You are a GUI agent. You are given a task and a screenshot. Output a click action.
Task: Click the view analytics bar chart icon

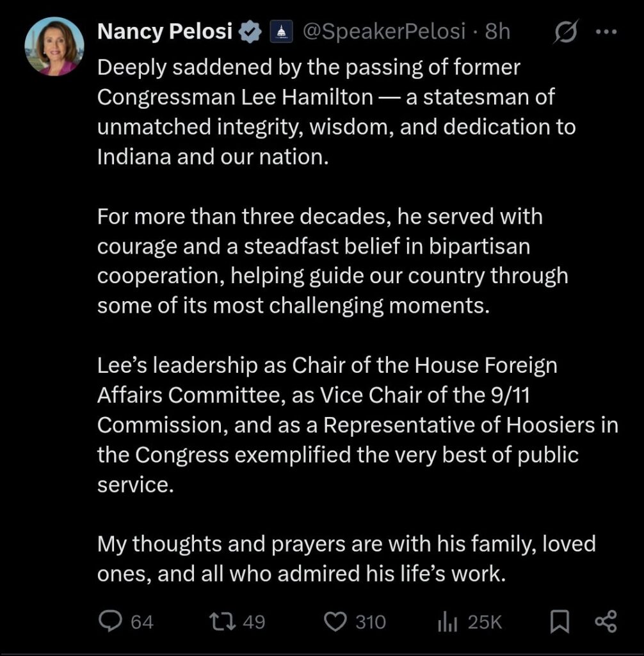(x=446, y=621)
